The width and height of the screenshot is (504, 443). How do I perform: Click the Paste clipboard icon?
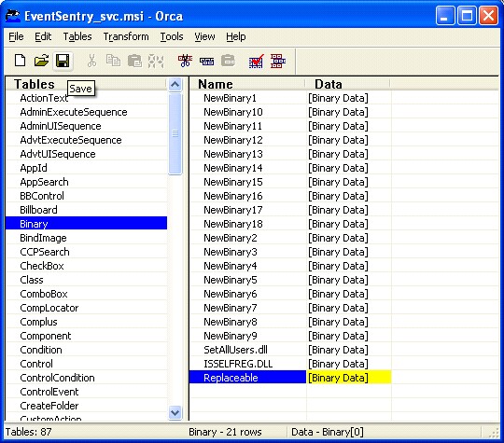click(134, 61)
